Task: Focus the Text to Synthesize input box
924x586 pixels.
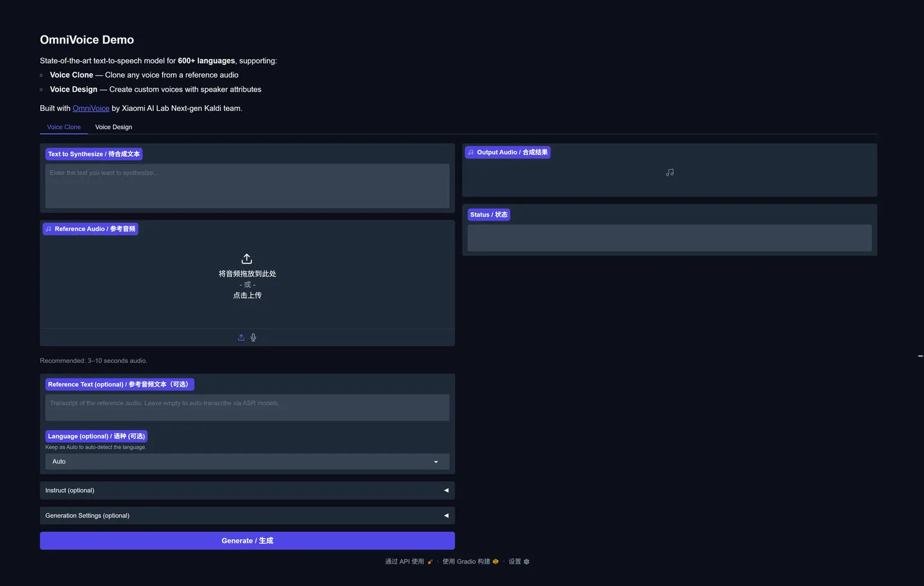Action: [247, 186]
